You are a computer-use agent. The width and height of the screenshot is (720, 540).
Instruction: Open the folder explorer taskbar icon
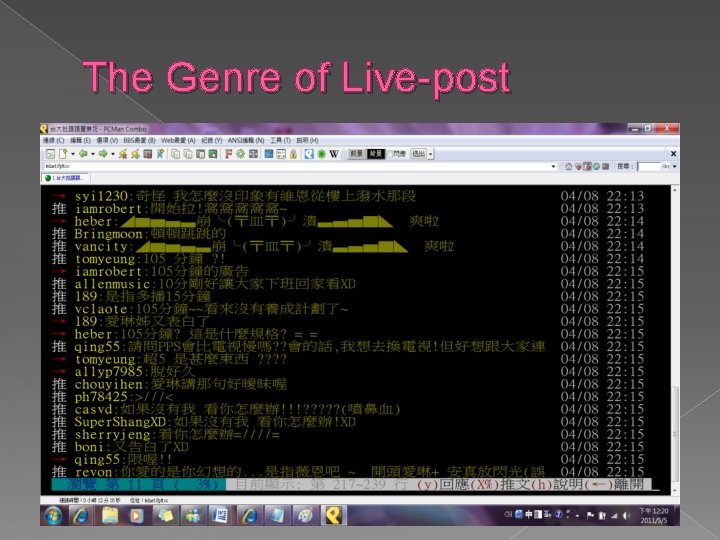coord(110,515)
